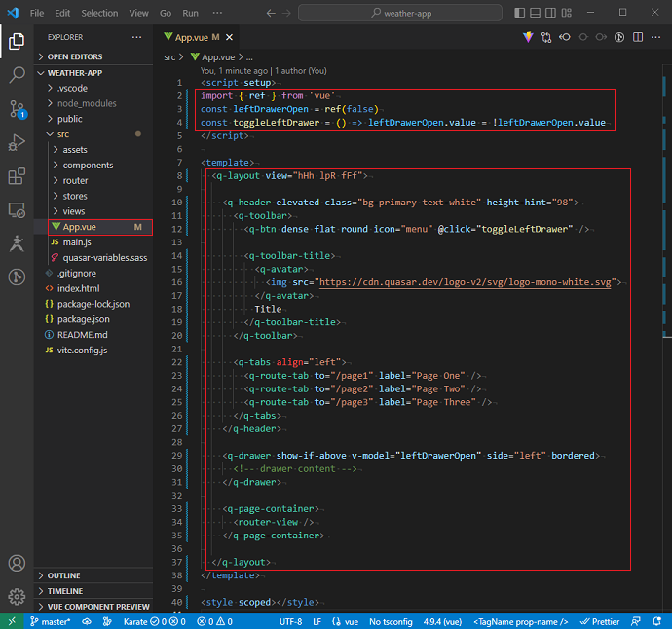
Task: Open previous revision of App.vue
Action: 565,37
